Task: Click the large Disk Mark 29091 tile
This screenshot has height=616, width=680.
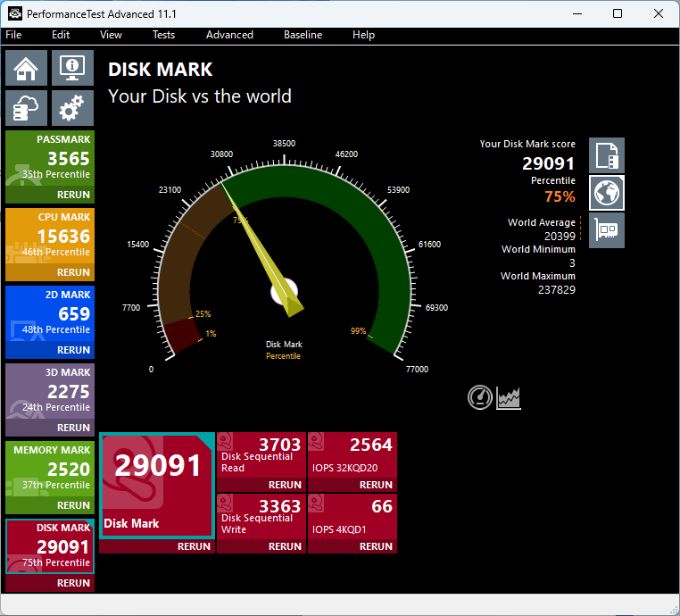Action: click(x=156, y=484)
